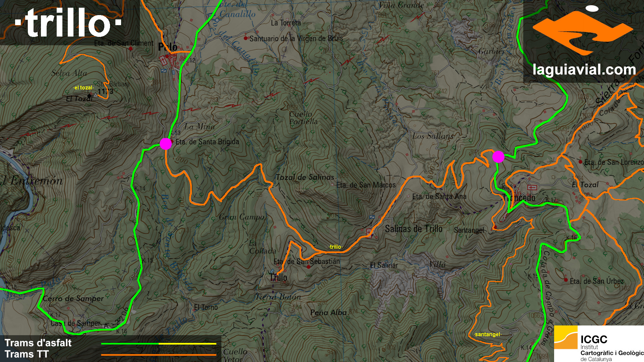Image resolution: width=644 pixels, height=362 pixels.
Task: Click the green asphalt legend line
Action: pos(130,344)
